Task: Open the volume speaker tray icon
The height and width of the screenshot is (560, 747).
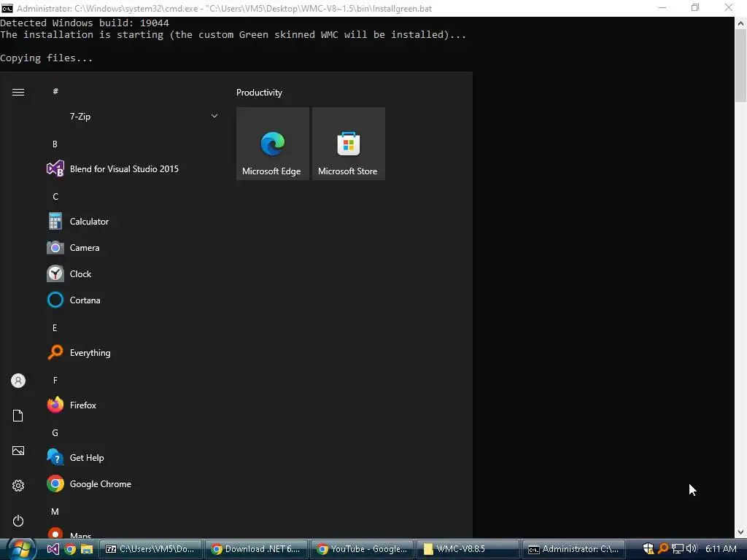Action: pos(692,548)
